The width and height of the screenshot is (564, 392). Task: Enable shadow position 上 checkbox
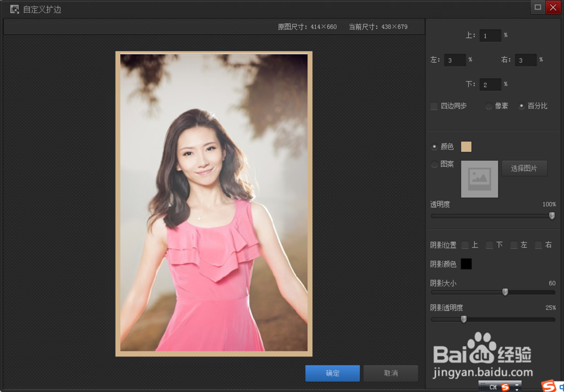coord(465,245)
